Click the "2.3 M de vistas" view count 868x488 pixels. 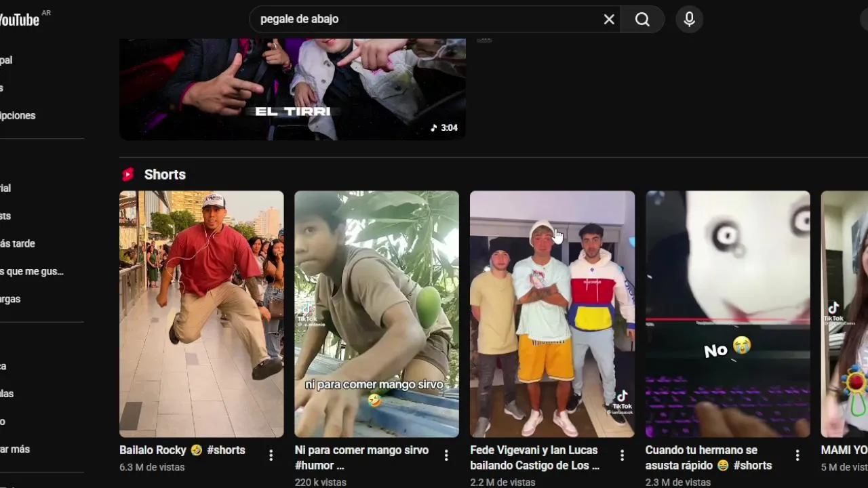(678, 483)
